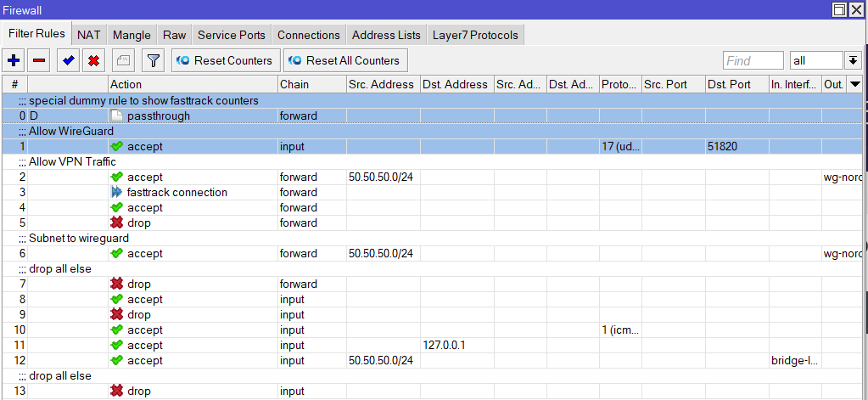Click 50.50.50.0/24 source address in rule 2
This screenshot has height=400, width=868.
pyautogui.click(x=384, y=177)
